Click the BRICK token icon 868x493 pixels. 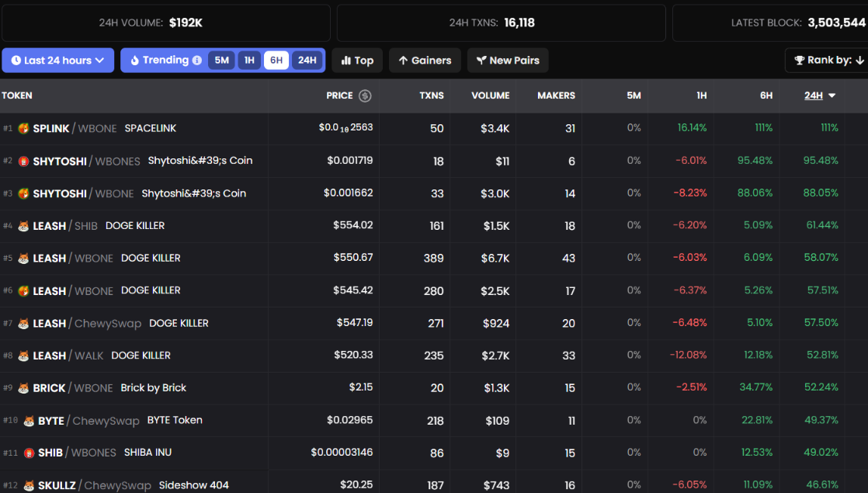tap(23, 388)
